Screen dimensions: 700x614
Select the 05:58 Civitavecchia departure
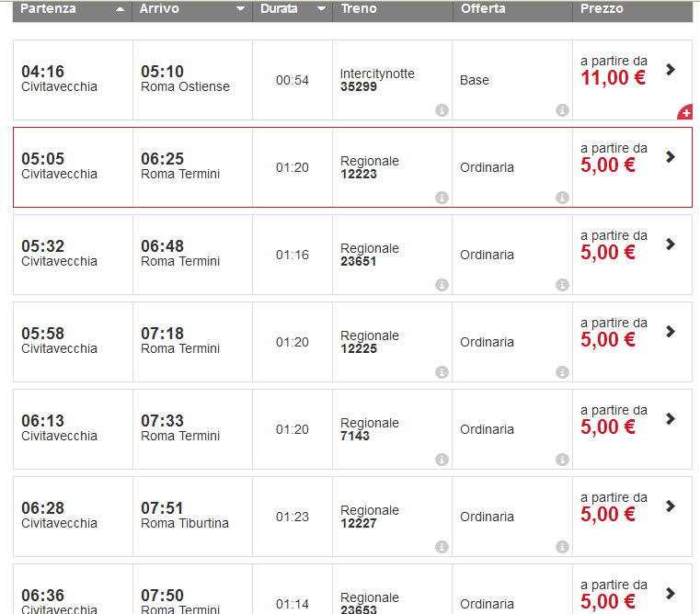point(59,340)
